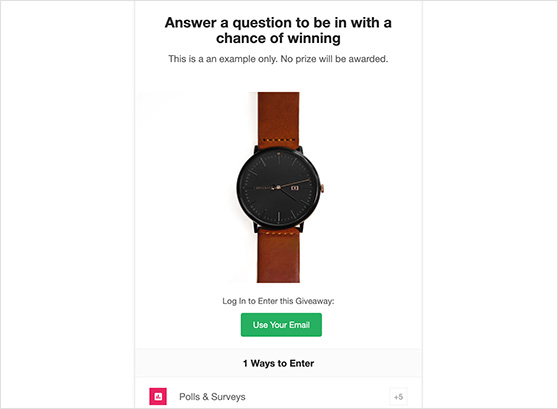Click the orange stitching on upper strap
The width and height of the screenshot is (558, 409).
click(279, 140)
